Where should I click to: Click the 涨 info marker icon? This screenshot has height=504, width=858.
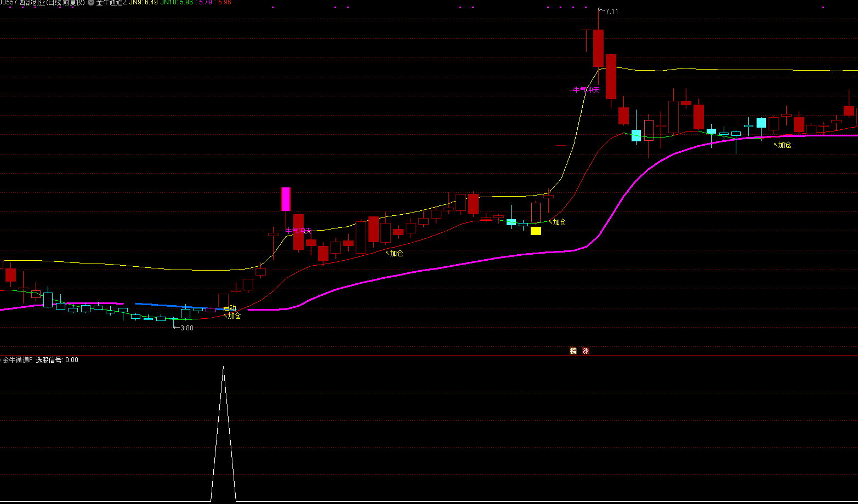tap(586, 351)
